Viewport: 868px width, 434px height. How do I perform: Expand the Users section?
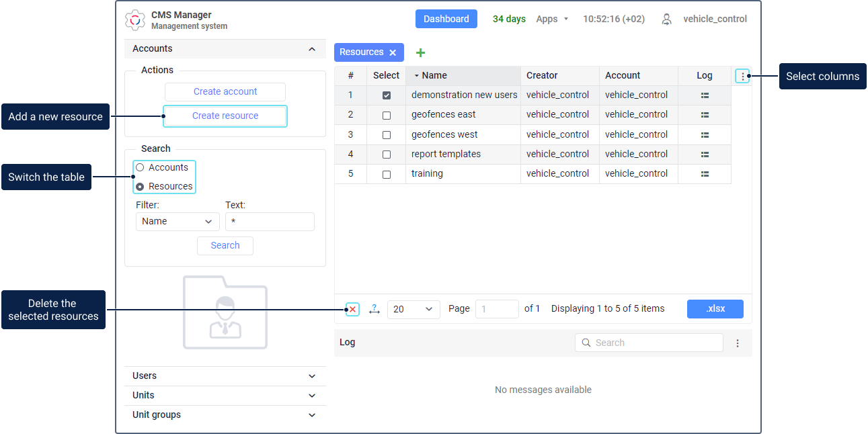tap(225, 376)
